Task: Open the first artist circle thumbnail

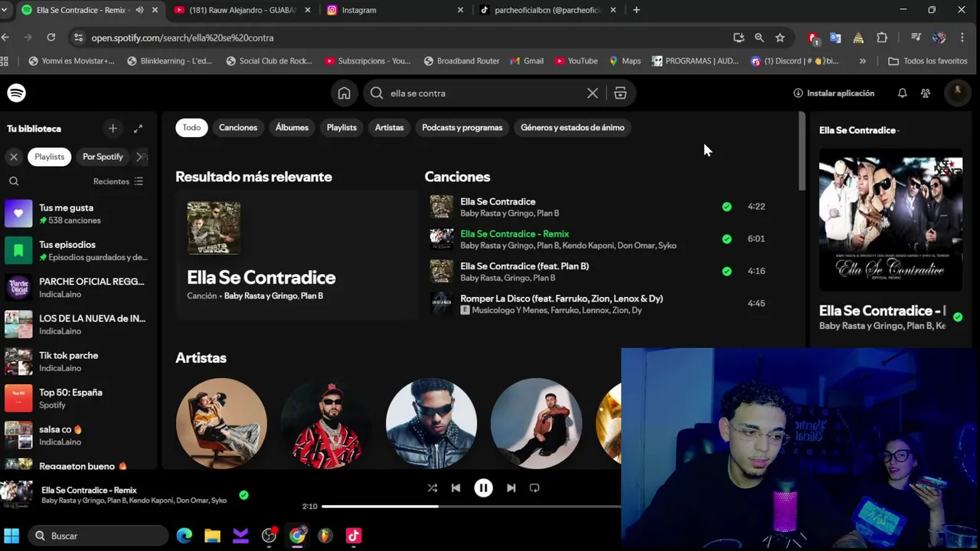Action: pos(221,423)
